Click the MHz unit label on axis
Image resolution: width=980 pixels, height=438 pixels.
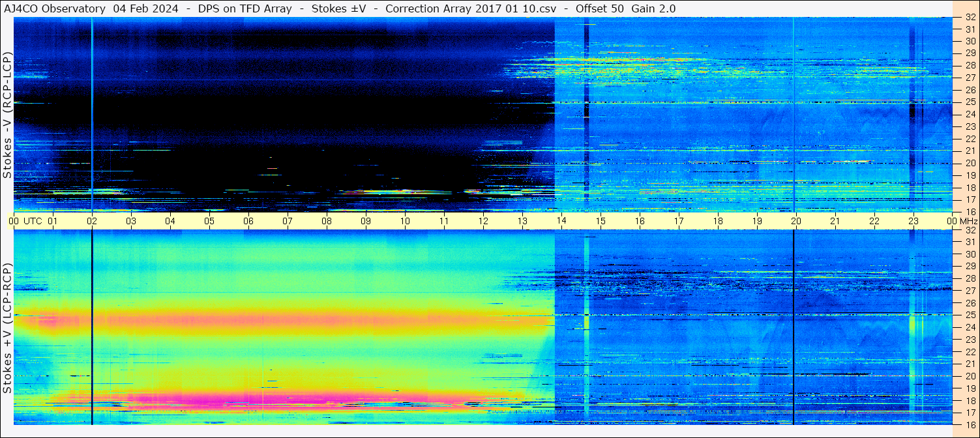[x=969, y=221]
